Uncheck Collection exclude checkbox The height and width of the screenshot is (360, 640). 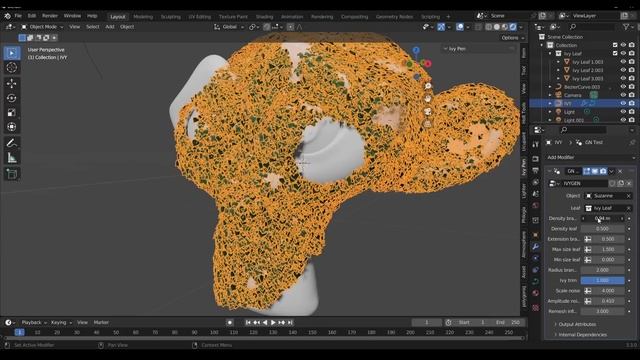(x=615, y=45)
